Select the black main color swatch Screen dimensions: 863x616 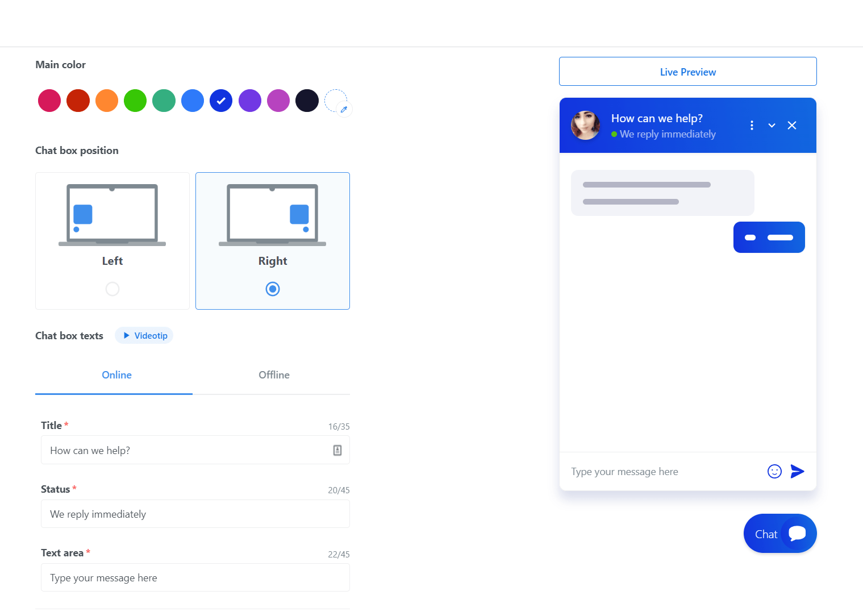pos(307,101)
